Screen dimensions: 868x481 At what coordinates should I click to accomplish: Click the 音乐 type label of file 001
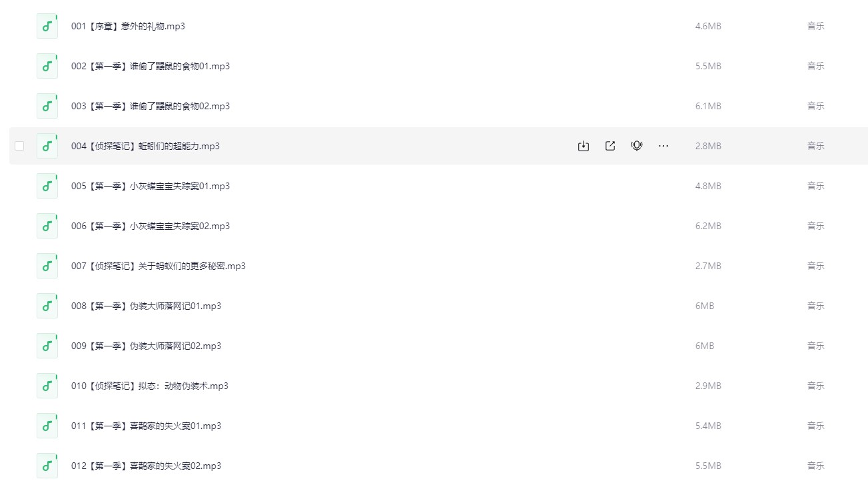(816, 26)
